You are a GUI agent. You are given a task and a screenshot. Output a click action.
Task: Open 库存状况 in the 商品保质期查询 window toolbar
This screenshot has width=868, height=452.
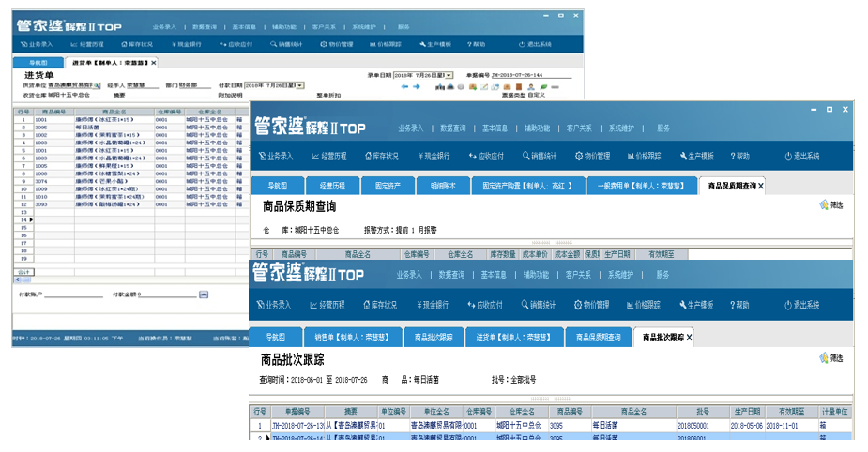[380, 157]
